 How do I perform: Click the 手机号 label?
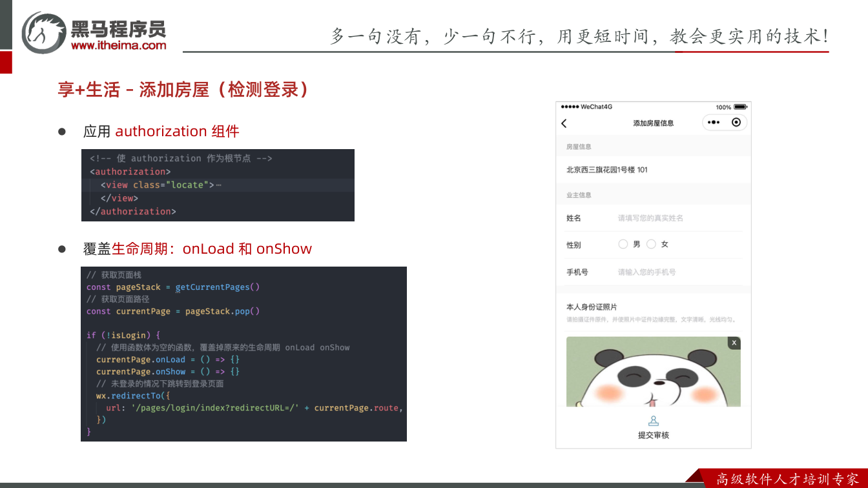[577, 272]
